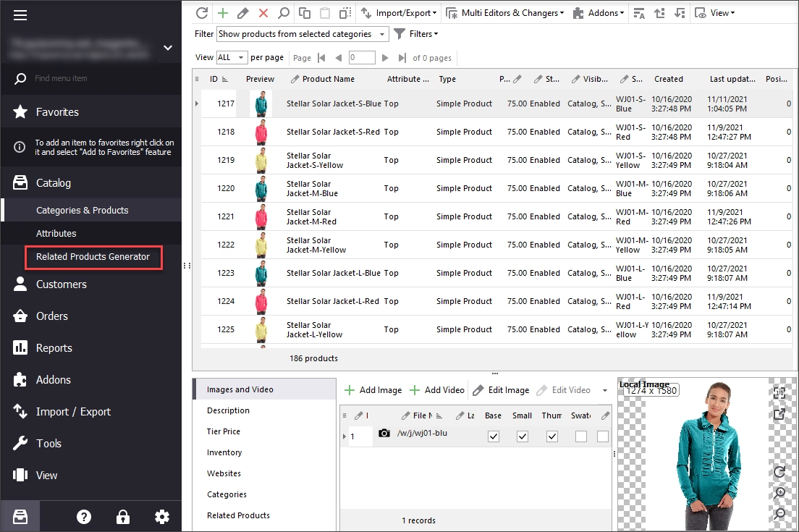The height and width of the screenshot is (532, 799).
Task: Select Attributes menu item
Action: (x=56, y=233)
